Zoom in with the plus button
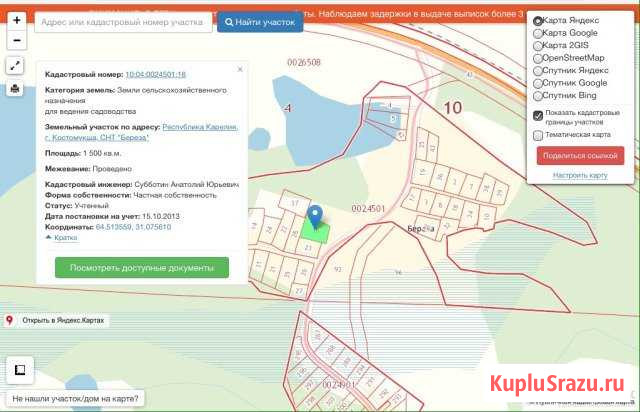Viewport: 640px width, 412px height. click(16, 20)
